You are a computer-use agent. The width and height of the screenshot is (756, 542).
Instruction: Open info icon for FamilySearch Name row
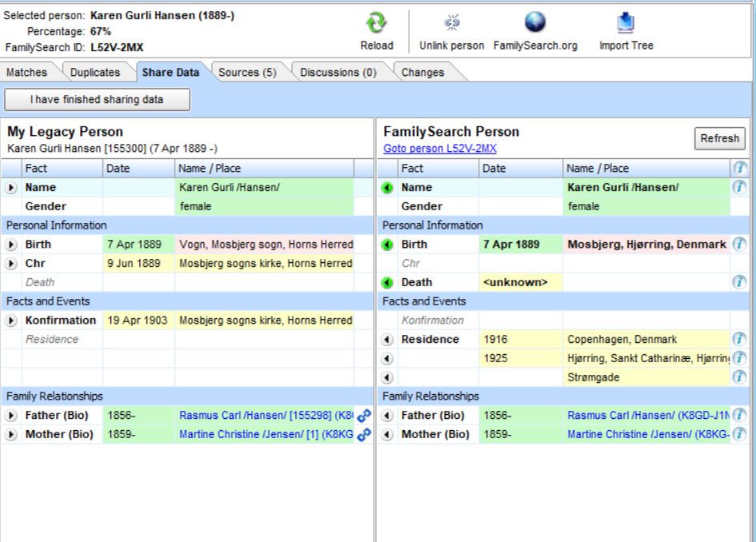click(740, 187)
